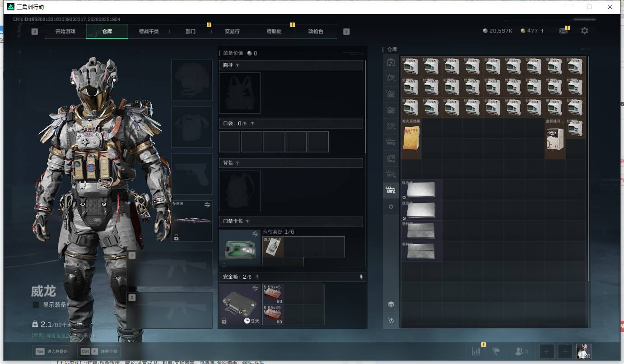Go to the 部门 tab
The height and width of the screenshot is (364, 624).
(x=191, y=32)
